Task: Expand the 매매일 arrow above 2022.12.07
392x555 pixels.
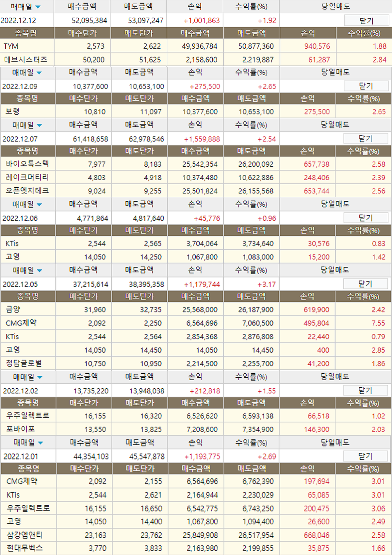Action: tap(40, 126)
